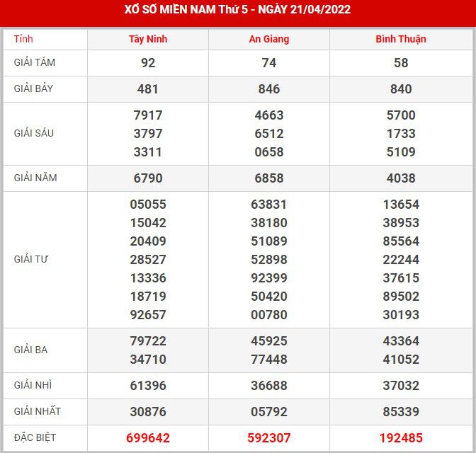
Task: Select the GIẢI BẢY row label
Action: [34, 88]
